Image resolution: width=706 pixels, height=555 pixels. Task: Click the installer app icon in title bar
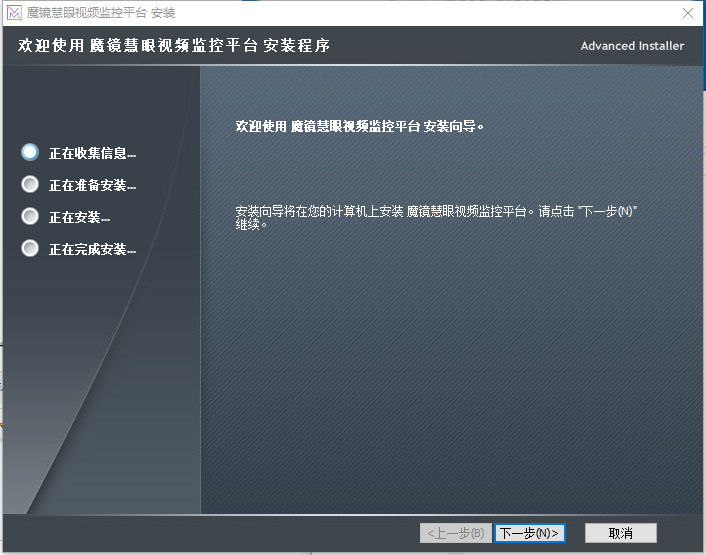click(14, 13)
